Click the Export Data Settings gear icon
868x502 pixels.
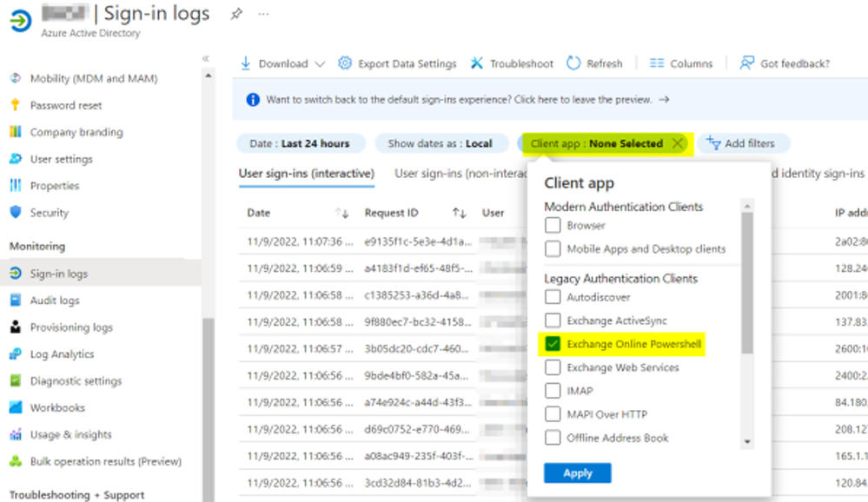click(345, 63)
